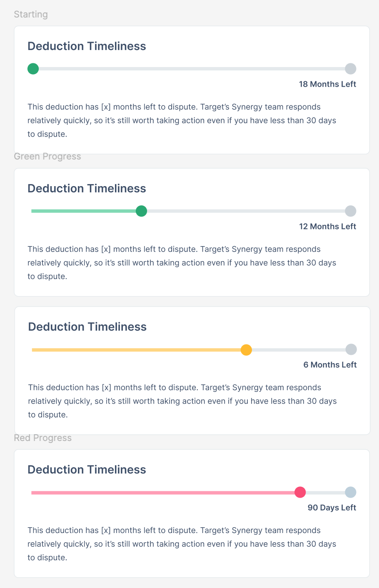The width and height of the screenshot is (379, 588).
Task: Select the green handle on the 12 Months slider
Action: (x=142, y=211)
